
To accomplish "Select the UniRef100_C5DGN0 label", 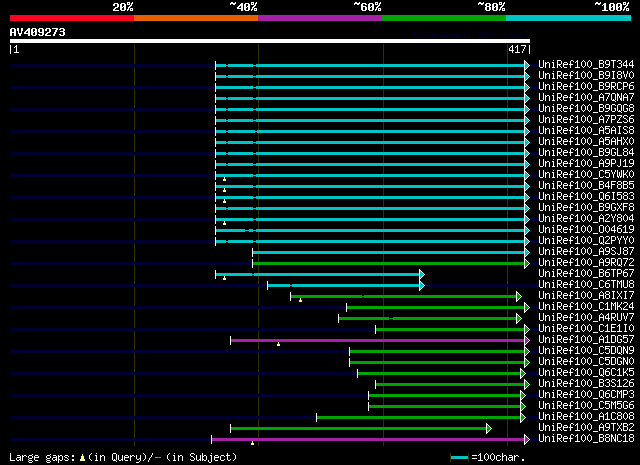I will (586, 362).
